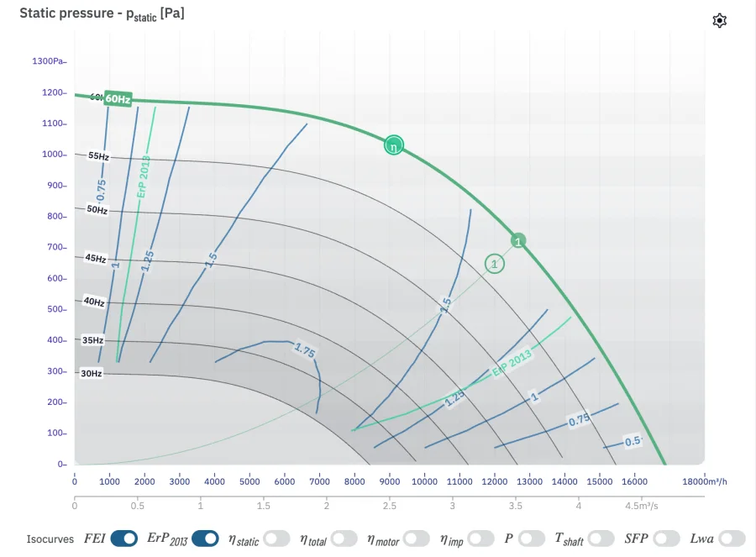Enable the η static isocurves toggle

[x=276, y=539]
